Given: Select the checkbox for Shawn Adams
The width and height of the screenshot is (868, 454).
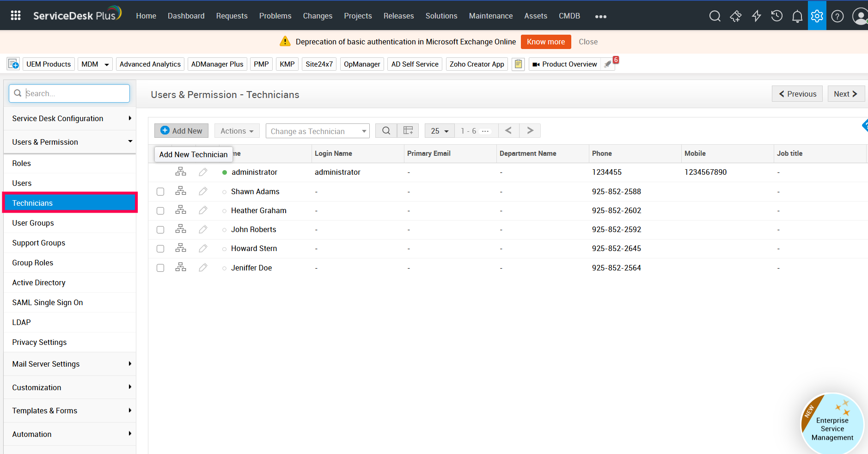Looking at the screenshot, I should 160,192.
